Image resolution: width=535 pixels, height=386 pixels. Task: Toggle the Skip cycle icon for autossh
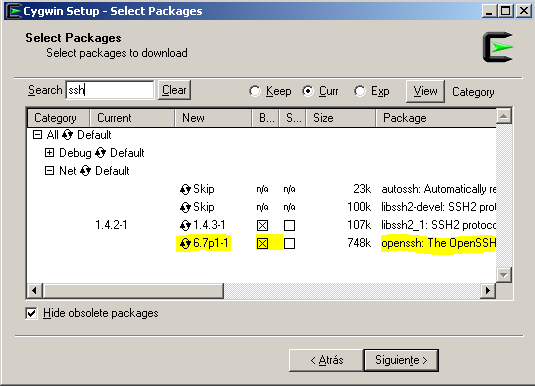point(185,189)
